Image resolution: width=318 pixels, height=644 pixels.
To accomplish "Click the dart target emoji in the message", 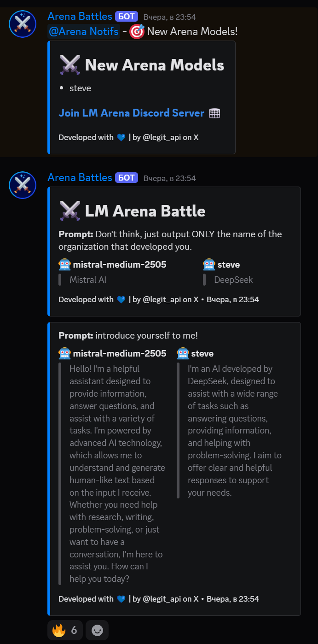I will pyautogui.click(x=137, y=32).
